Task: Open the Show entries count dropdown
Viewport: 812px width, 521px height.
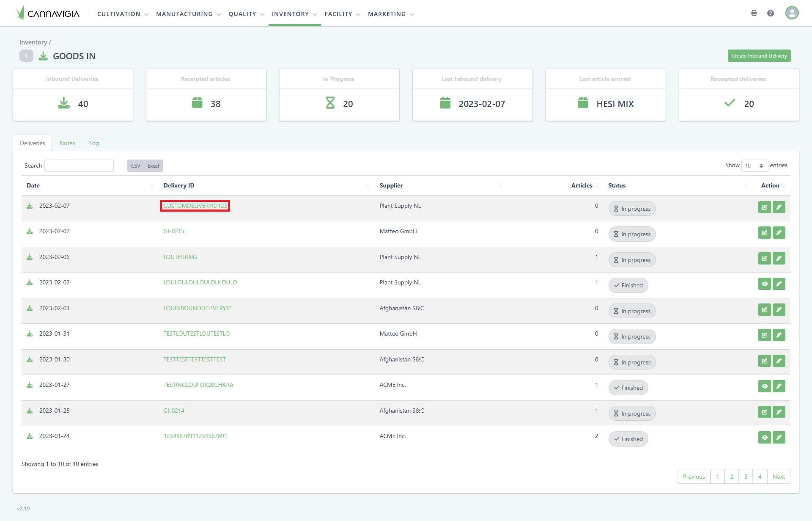Action: point(754,165)
